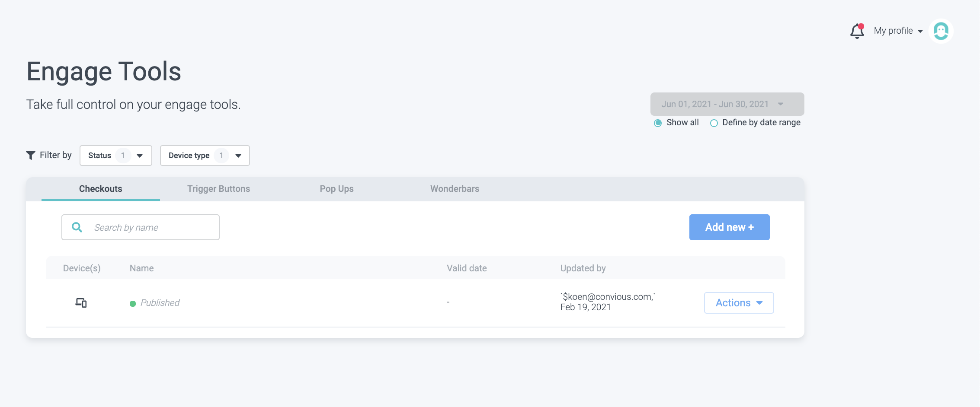Select Define by date range option
Image resolution: width=980 pixels, height=407 pixels.
[x=714, y=123]
